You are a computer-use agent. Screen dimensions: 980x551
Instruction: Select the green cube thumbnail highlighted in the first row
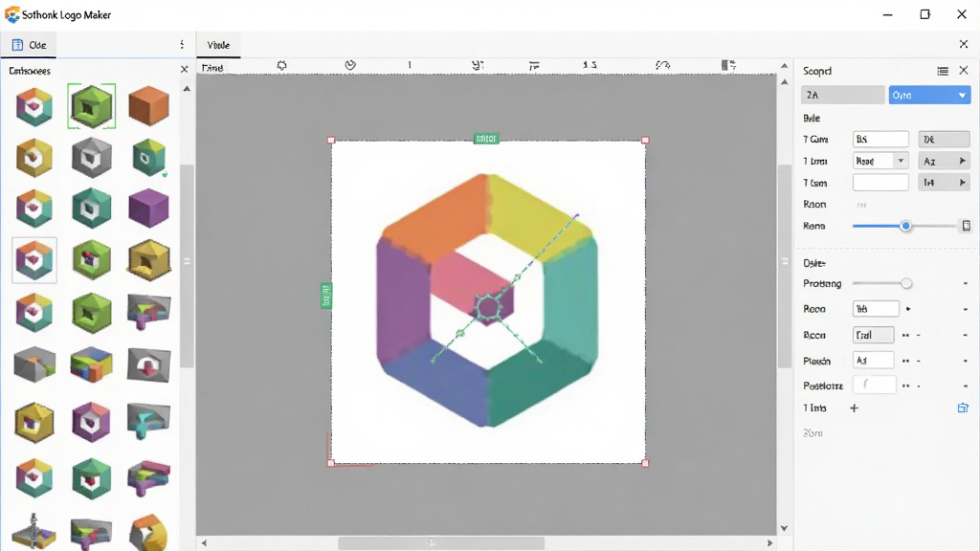coord(91,106)
